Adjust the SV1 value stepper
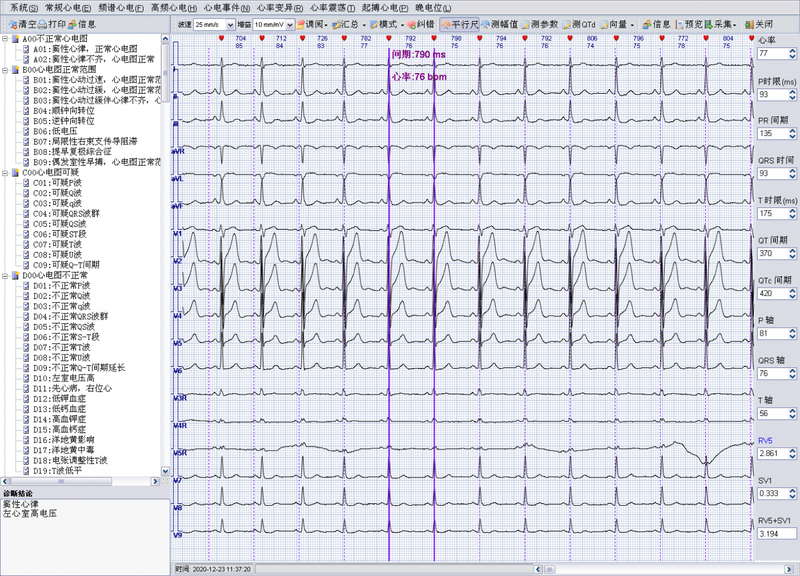800x576 pixels. pos(792,493)
